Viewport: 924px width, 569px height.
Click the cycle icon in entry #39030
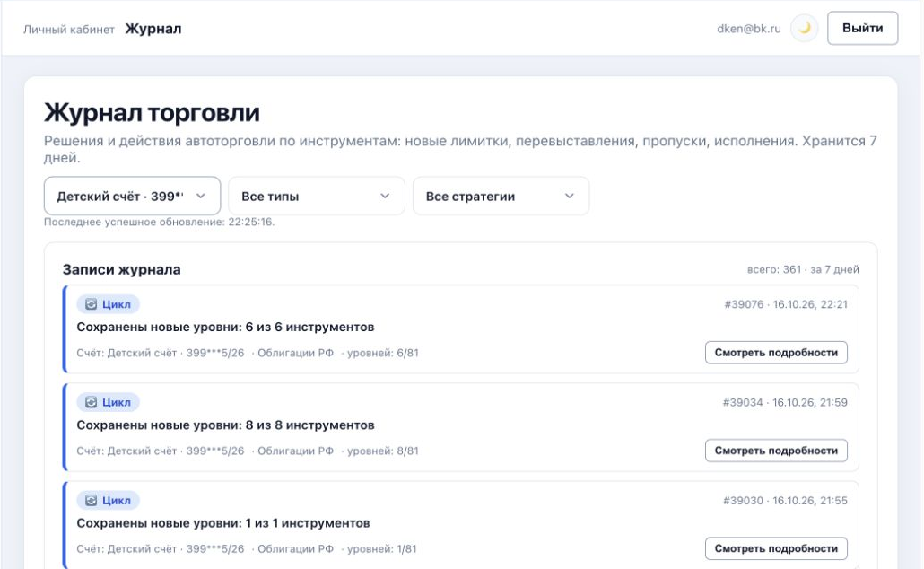tap(91, 500)
